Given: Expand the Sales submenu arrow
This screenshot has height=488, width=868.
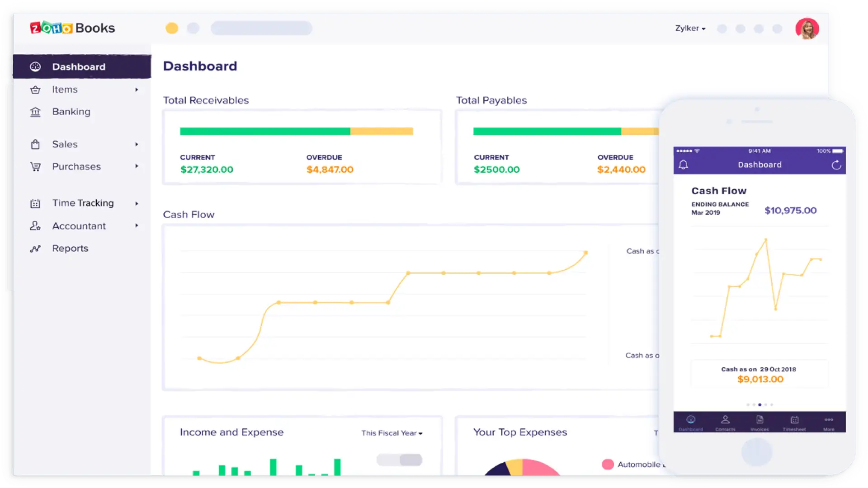Looking at the screenshot, I should (x=135, y=144).
